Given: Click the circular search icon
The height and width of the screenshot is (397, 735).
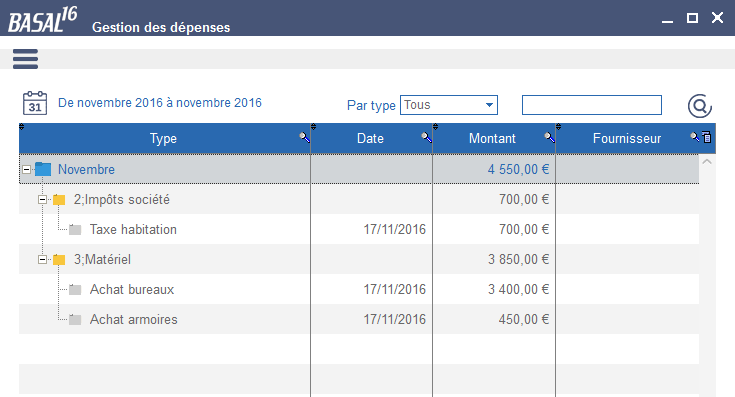Looking at the screenshot, I should [699, 106].
